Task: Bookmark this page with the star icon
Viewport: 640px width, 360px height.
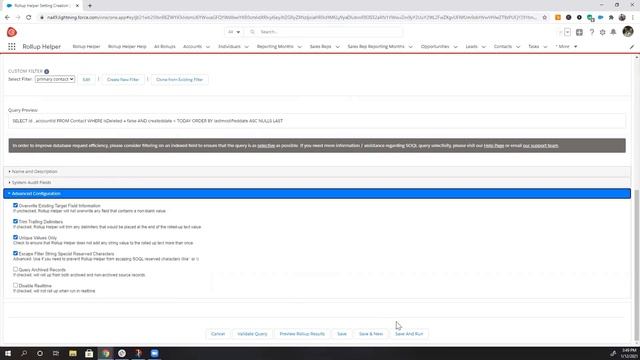Action: click(544, 18)
